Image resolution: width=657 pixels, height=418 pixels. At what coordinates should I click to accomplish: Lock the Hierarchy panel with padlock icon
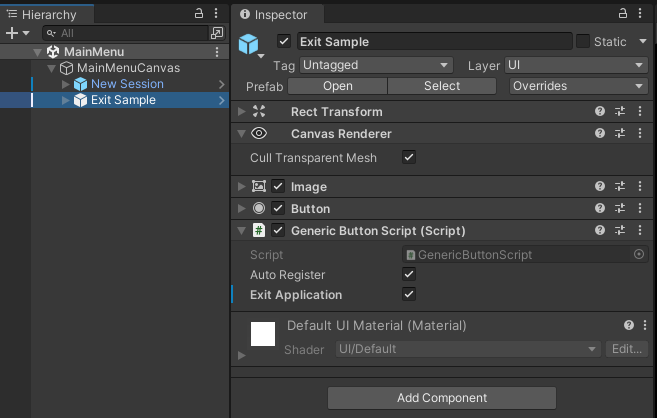click(199, 13)
